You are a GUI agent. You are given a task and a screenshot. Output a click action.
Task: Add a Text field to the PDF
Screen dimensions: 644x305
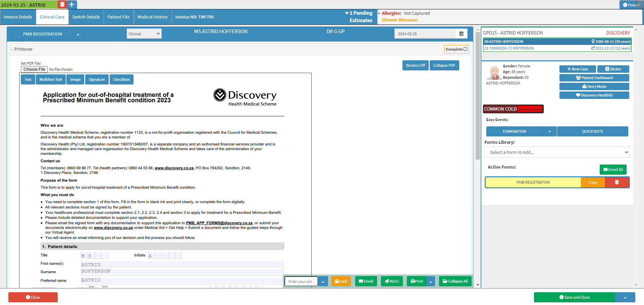(28, 79)
